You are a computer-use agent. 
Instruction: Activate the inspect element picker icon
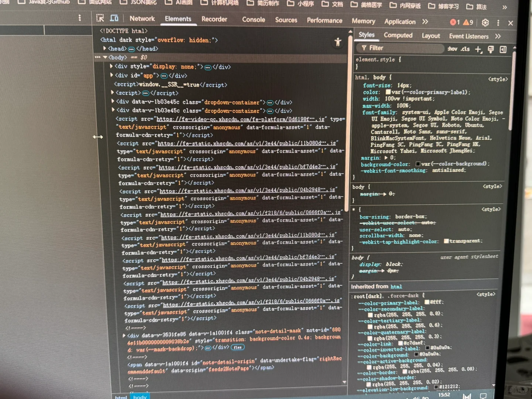click(x=100, y=18)
